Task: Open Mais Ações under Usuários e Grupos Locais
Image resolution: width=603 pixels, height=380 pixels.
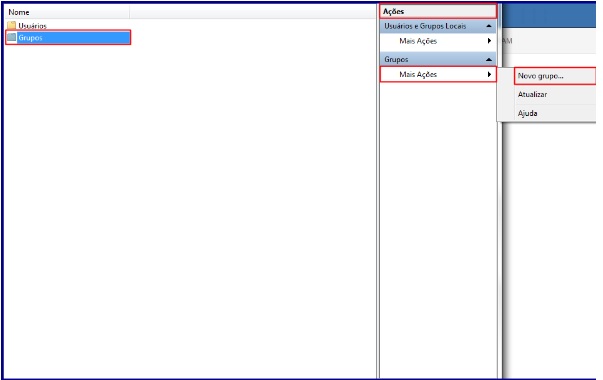Action: coord(438,41)
